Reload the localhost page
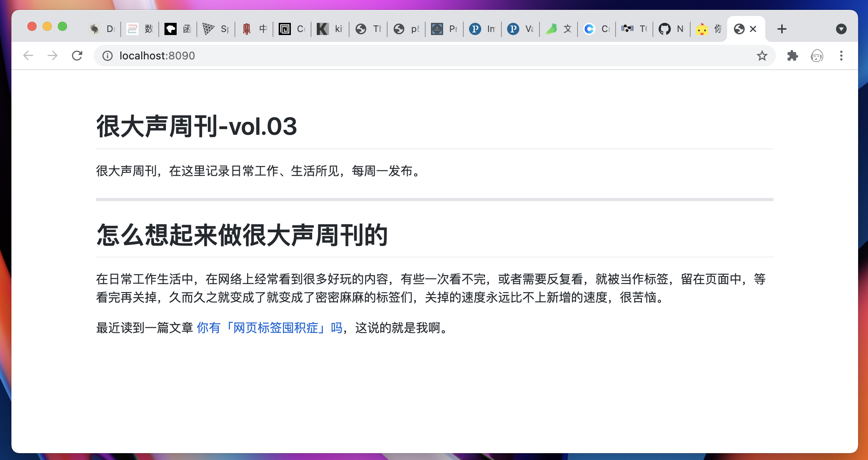868x460 pixels. click(x=77, y=56)
